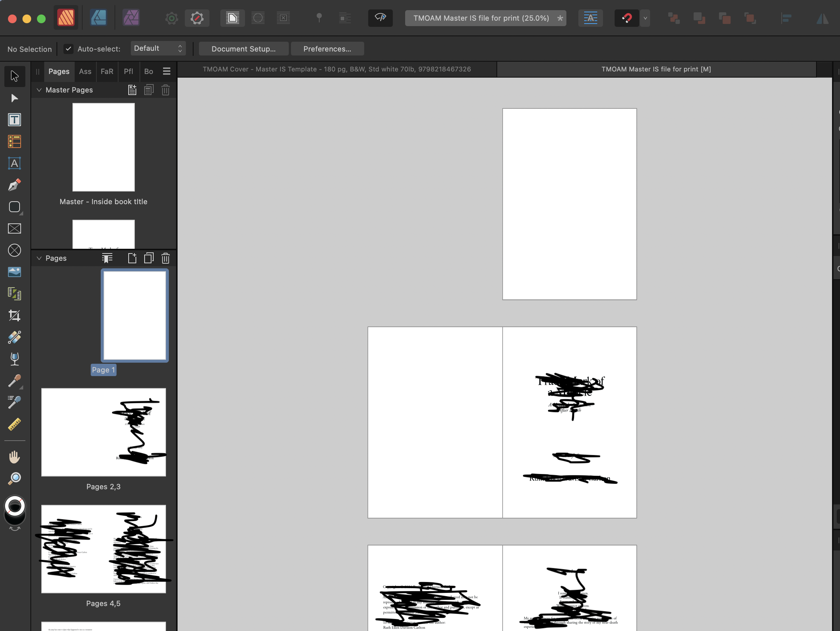Open the Auto-select Default dropdown

pyautogui.click(x=158, y=48)
